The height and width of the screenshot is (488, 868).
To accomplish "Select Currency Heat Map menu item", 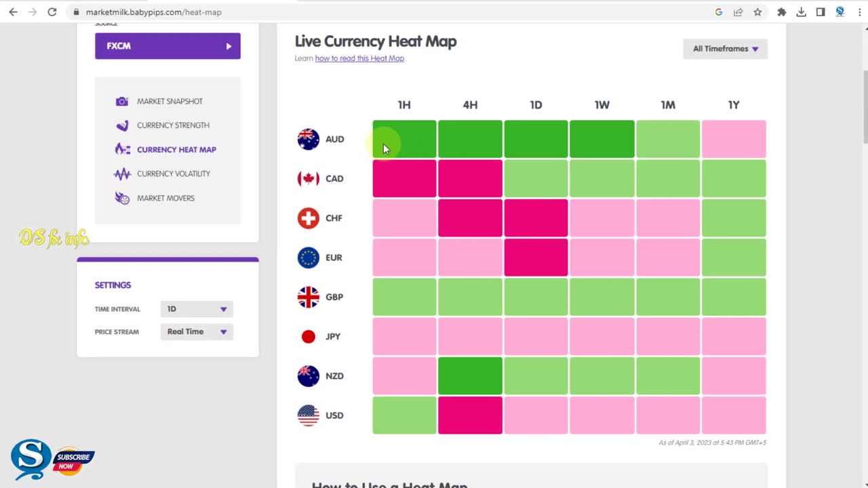I will (x=176, y=149).
